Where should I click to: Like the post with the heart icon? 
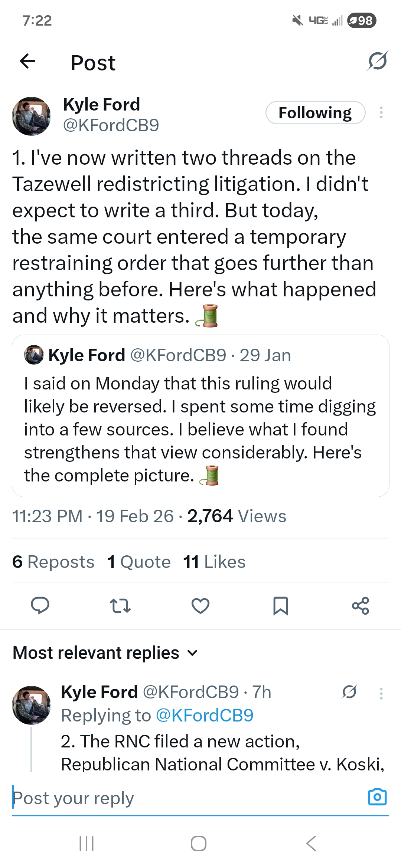(200, 606)
